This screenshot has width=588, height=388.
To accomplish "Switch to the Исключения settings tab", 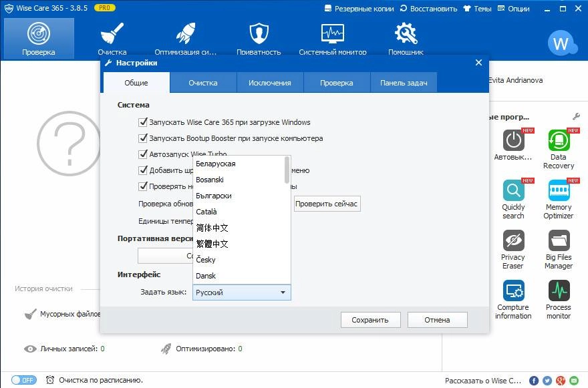I will tap(270, 83).
